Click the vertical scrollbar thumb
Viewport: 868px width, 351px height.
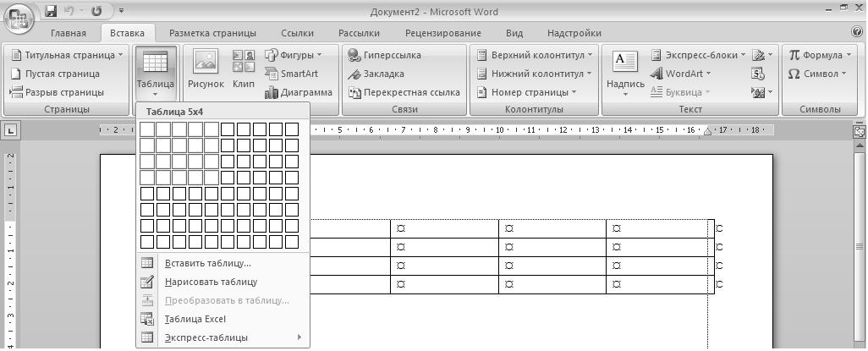point(860,246)
